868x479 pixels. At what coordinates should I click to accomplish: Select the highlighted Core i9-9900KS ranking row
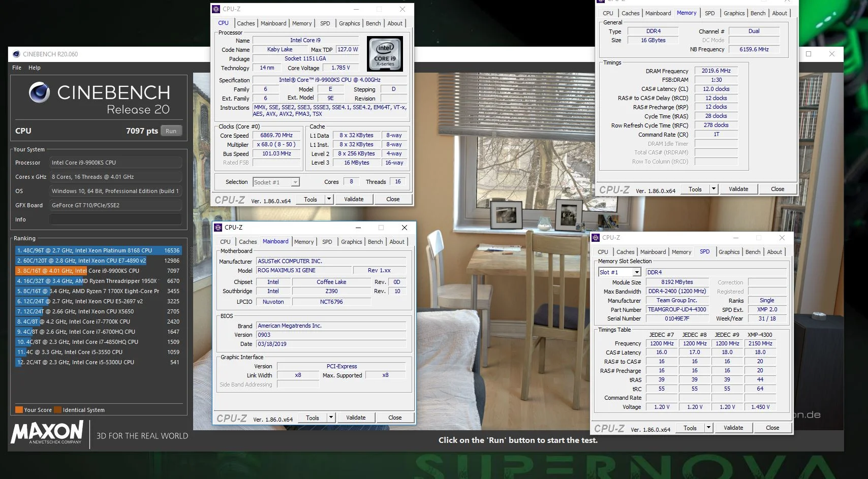98,271
